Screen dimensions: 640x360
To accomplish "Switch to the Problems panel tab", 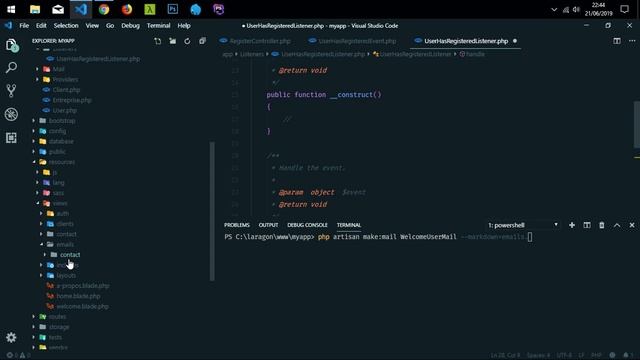I will click(237, 225).
